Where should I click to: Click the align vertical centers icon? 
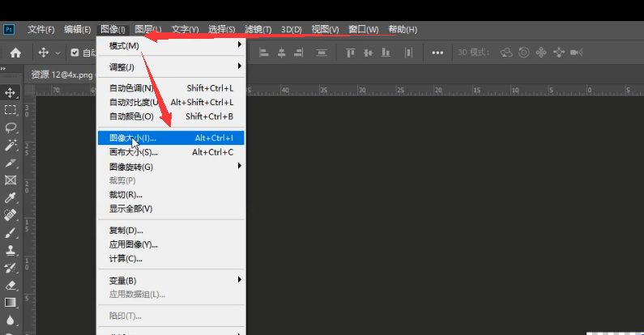click(x=368, y=53)
